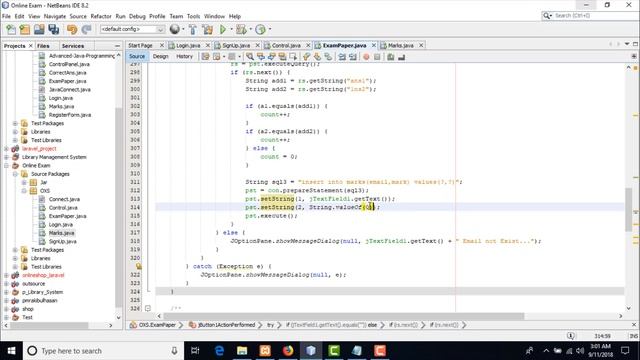
Task: Click the Open Project toolbar icon
Action: pyautogui.click(x=39, y=29)
